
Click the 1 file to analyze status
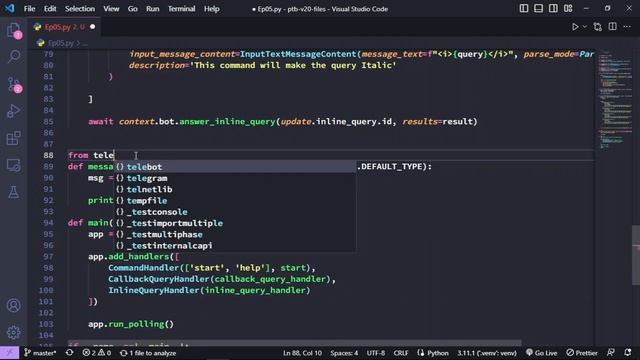[x=148, y=353]
